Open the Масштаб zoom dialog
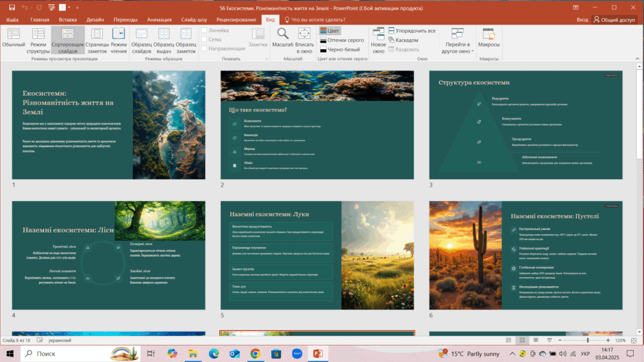The width and height of the screenshot is (644, 362). coord(282,38)
